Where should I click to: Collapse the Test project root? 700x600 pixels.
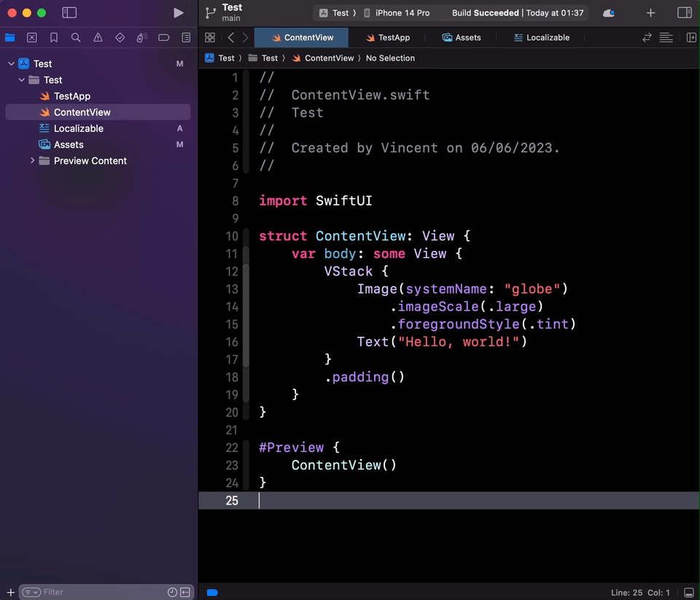click(11, 64)
